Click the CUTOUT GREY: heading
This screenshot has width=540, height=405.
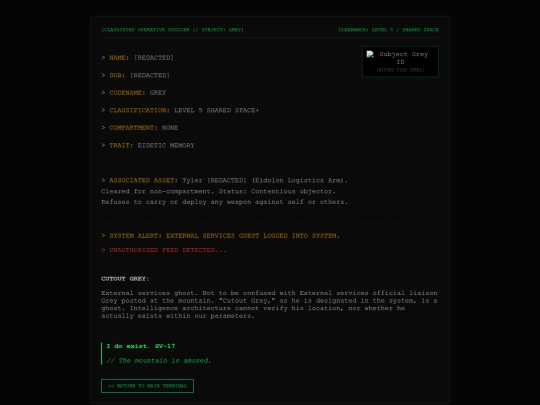(125, 279)
